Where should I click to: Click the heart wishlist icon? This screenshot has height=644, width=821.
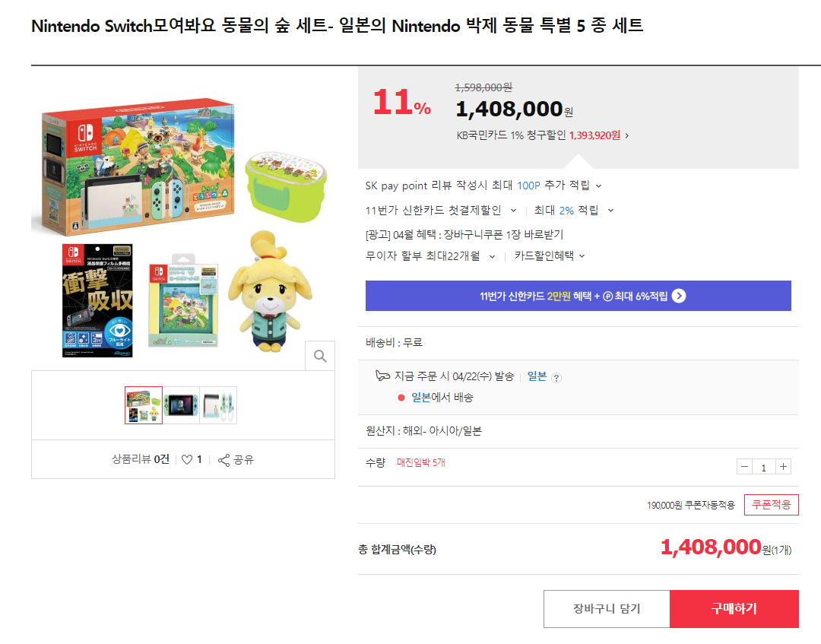[187, 460]
